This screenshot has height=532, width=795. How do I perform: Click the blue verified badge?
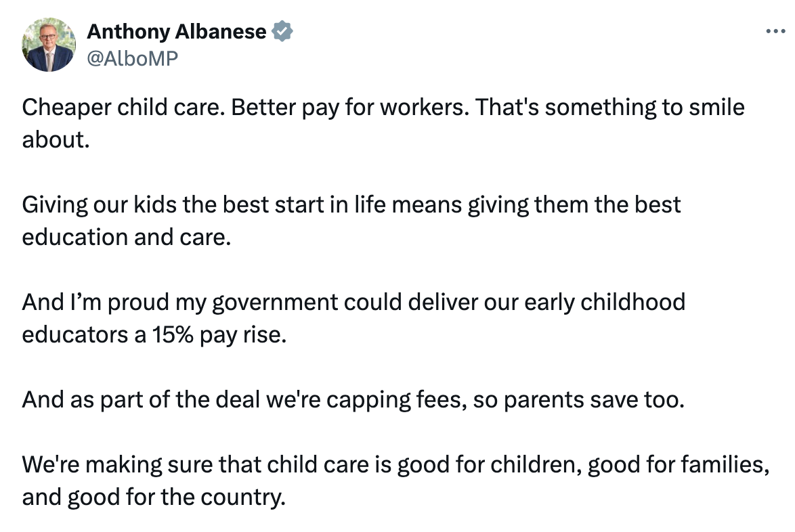coord(282,31)
